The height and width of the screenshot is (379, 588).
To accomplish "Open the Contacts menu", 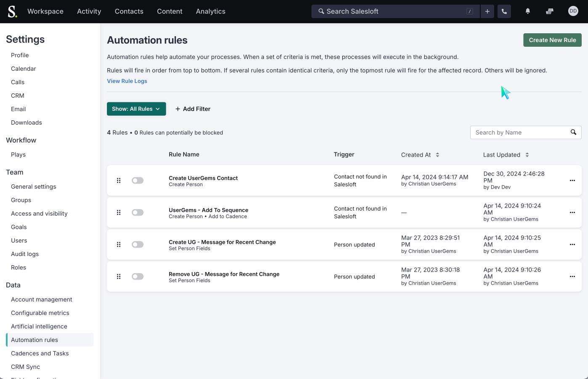I will pos(129,11).
